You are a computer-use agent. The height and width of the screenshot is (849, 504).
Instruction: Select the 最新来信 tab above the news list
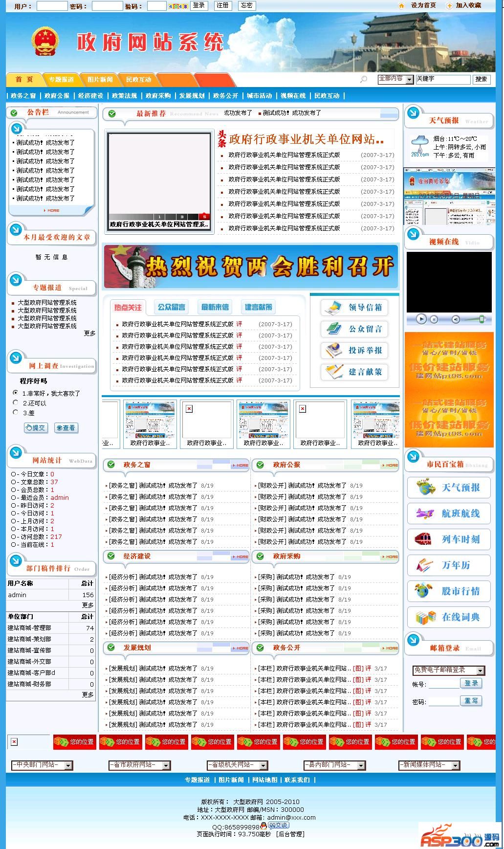coord(215,307)
